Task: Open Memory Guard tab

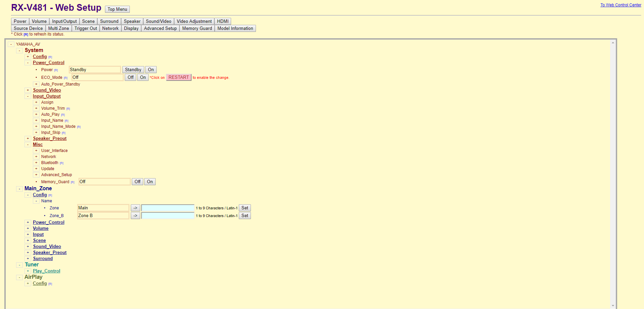Action: point(197,29)
